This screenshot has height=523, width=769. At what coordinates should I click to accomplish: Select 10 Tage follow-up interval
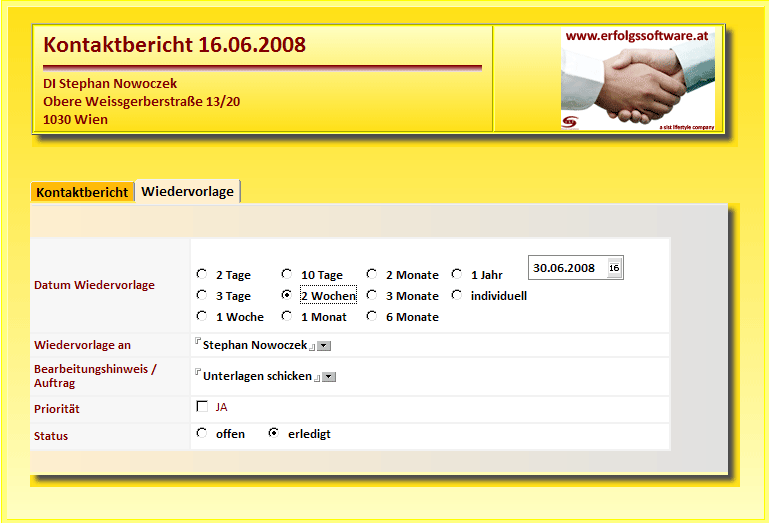287,274
